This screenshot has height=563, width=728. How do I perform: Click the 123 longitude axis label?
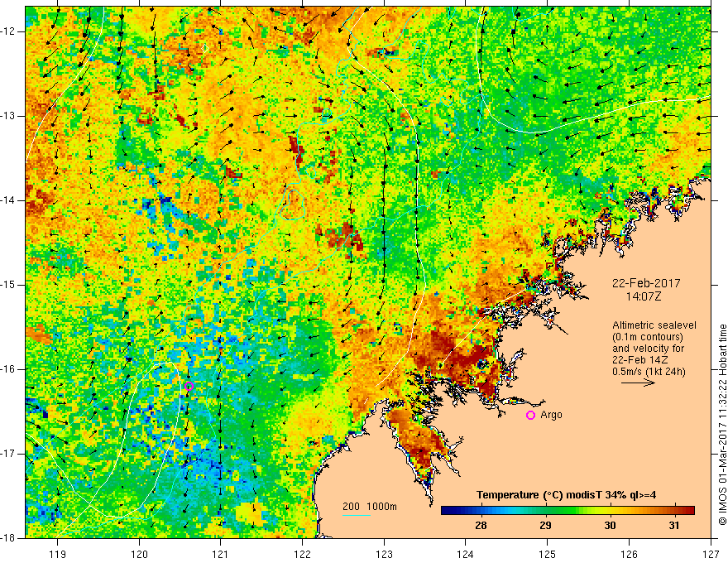pyautogui.click(x=384, y=554)
